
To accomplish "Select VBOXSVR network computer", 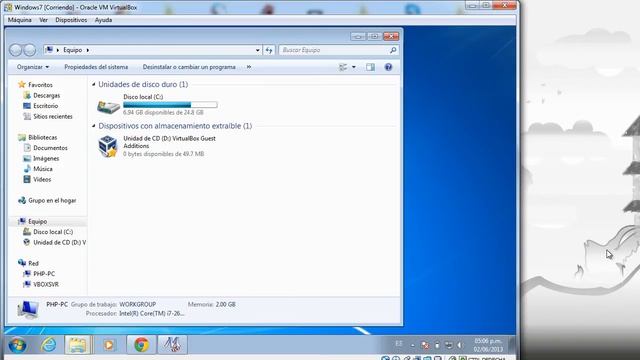I will point(46,284).
